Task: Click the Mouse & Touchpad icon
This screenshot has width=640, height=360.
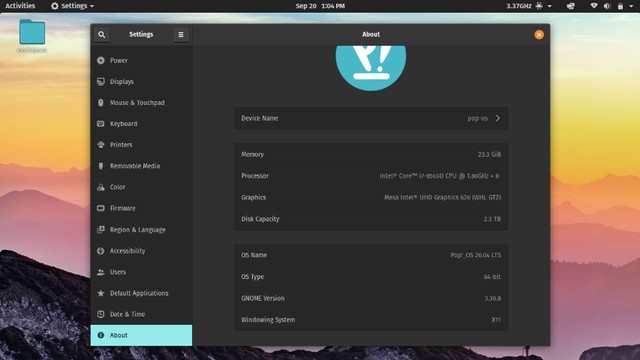Action: (x=101, y=103)
